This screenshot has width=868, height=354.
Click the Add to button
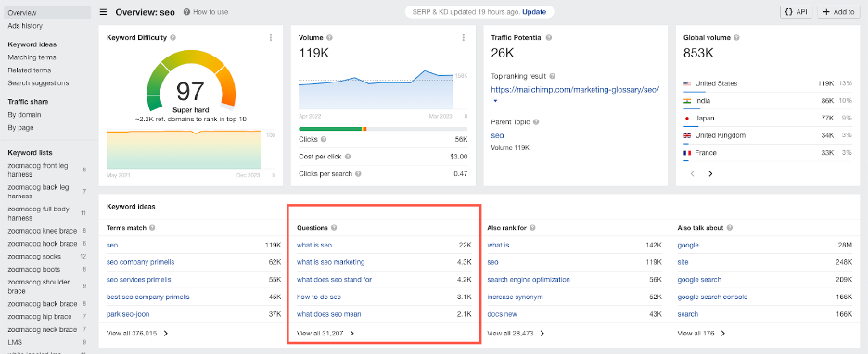coord(838,12)
